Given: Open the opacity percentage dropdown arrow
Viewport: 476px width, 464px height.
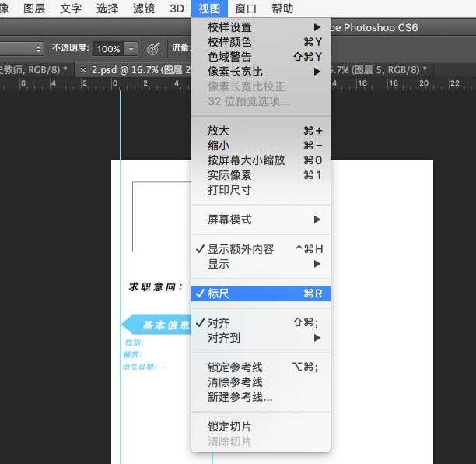Looking at the screenshot, I should [x=131, y=48].
